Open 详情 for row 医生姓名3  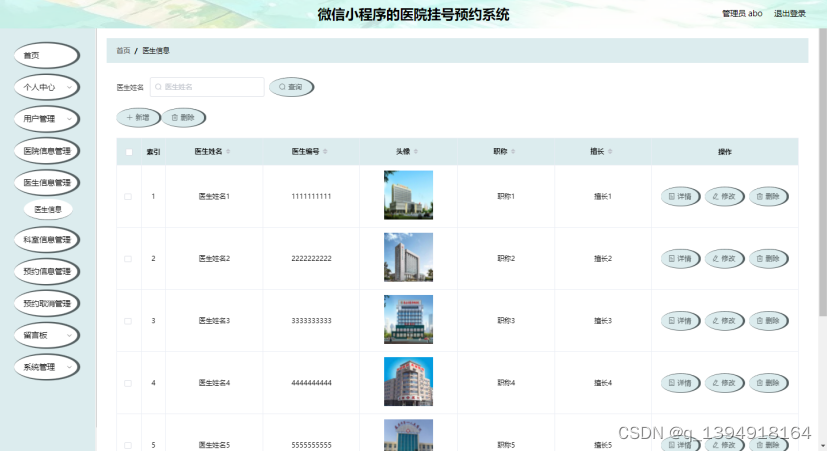tap(680, 321)
